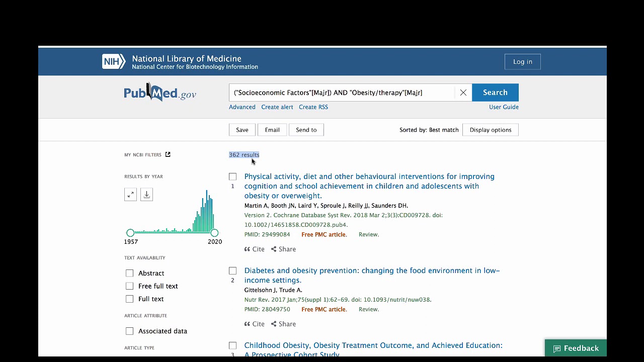This screenshot has width=644, height=362.
Task: Open the Feedback button
Action: (576, 348)
